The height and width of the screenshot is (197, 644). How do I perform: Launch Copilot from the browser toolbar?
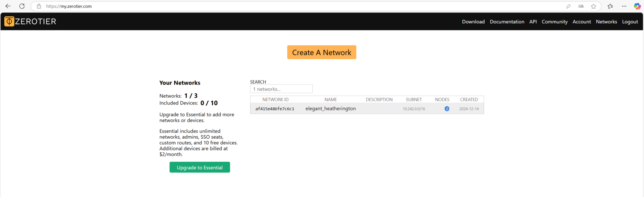coord(637,6)
